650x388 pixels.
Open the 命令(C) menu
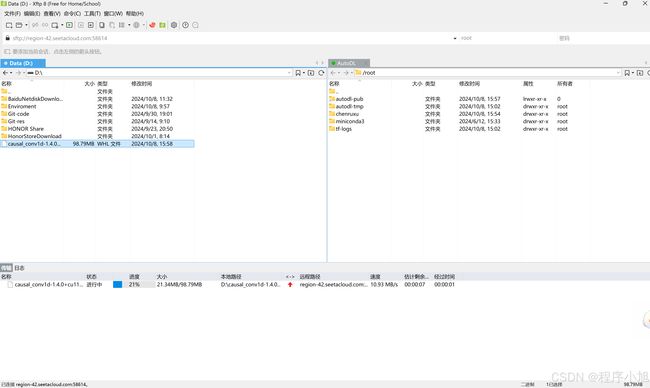(x=72, y=14)
